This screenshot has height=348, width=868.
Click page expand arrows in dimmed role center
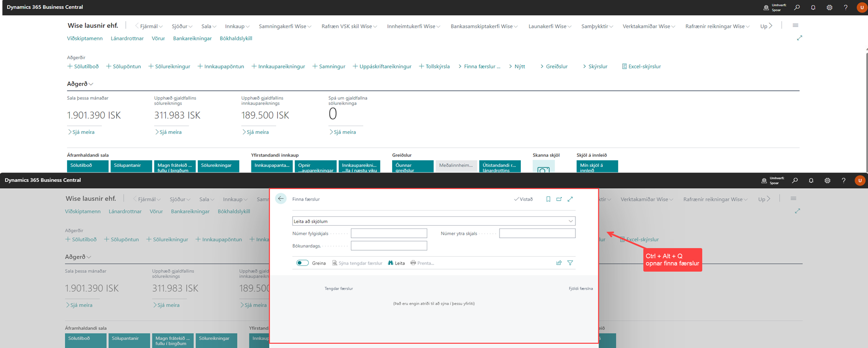click(x=798, y=211)
